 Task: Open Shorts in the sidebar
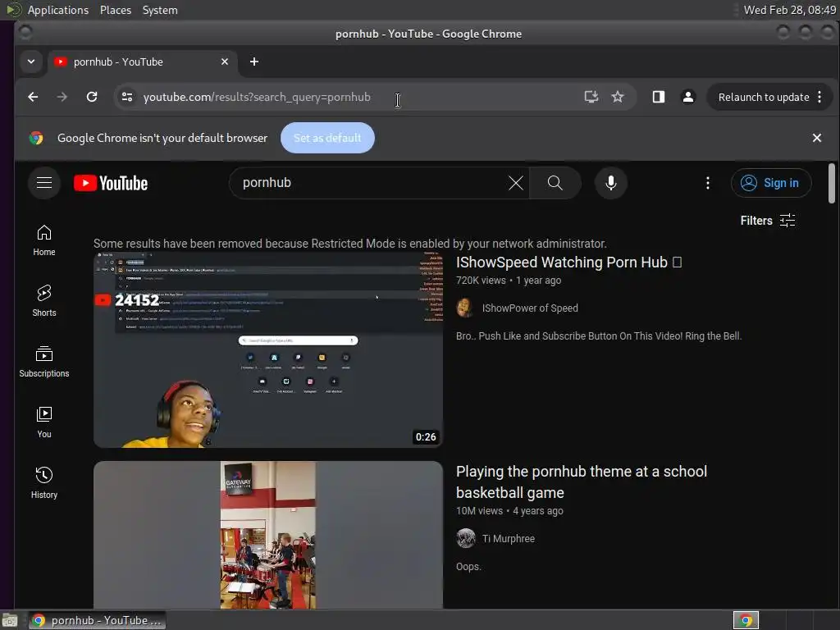(44, 300)
